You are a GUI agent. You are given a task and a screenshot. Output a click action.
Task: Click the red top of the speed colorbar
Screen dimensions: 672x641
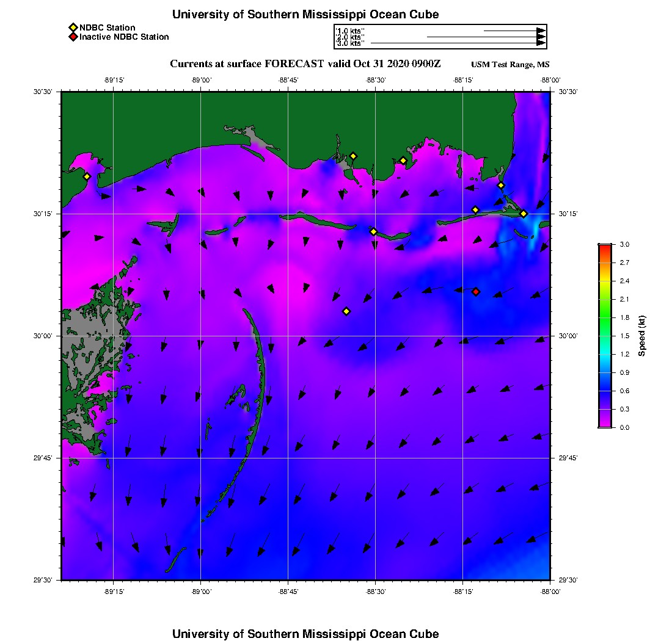[x=604, y=248]
